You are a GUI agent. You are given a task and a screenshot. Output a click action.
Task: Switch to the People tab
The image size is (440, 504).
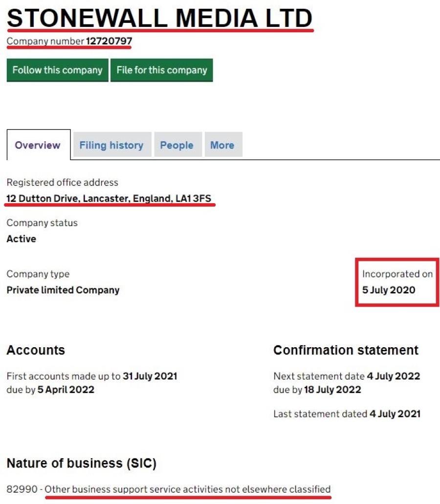[177, 145]
